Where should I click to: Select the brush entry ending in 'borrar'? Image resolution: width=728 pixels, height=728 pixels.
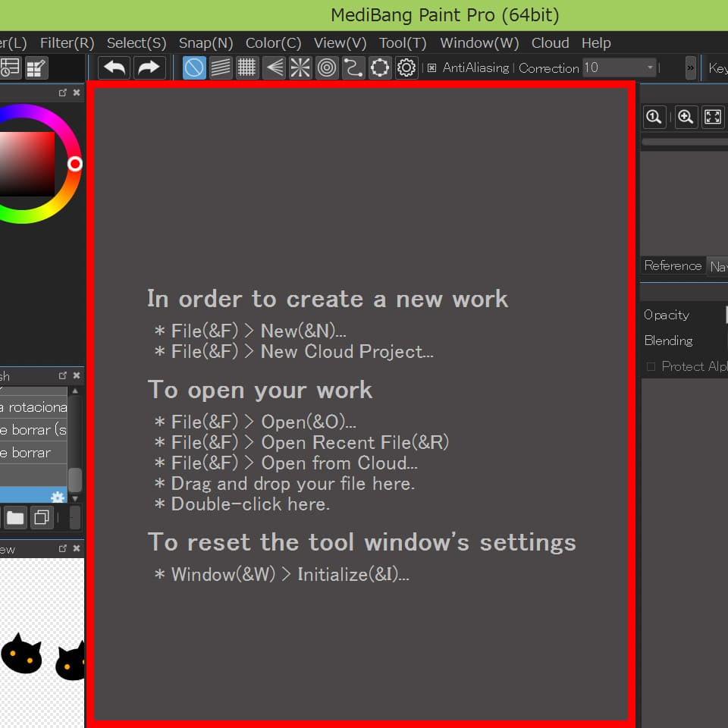click(x=33, y=453)
